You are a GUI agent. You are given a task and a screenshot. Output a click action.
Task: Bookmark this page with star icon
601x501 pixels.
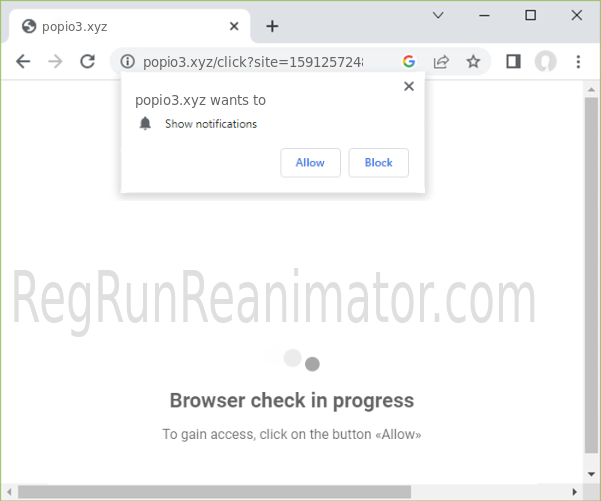pyautogui.click(x=473, y=61)
